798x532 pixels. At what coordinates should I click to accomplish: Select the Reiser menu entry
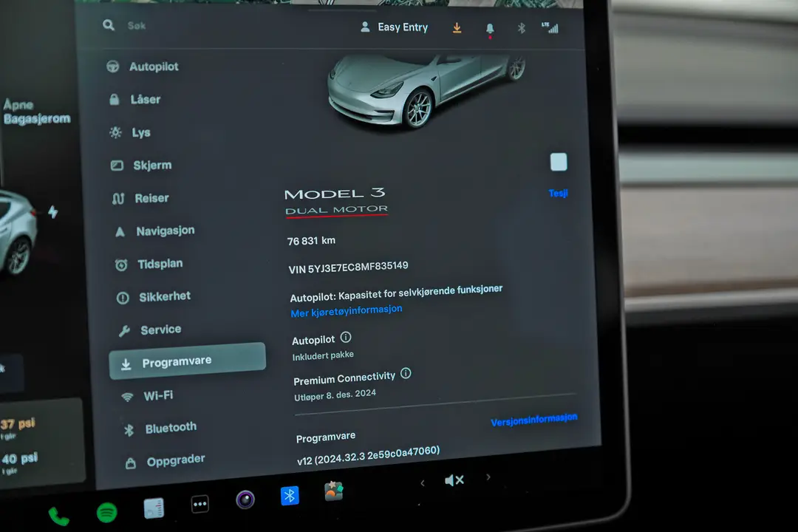(140, 198)
